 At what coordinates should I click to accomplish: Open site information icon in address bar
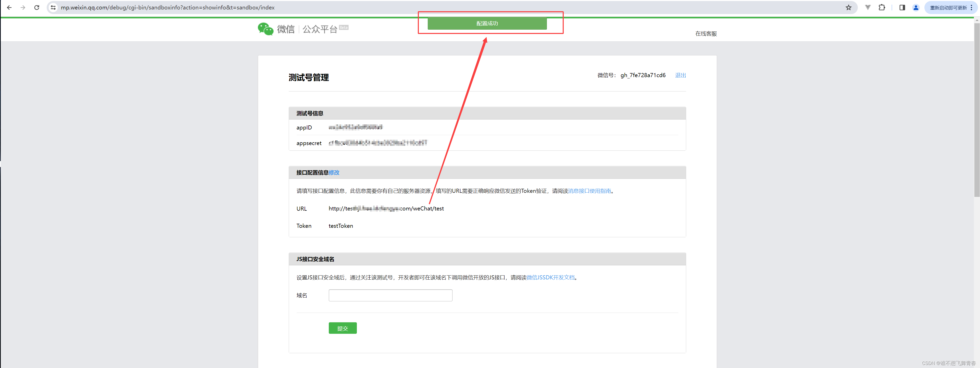[x=53, y=8]
